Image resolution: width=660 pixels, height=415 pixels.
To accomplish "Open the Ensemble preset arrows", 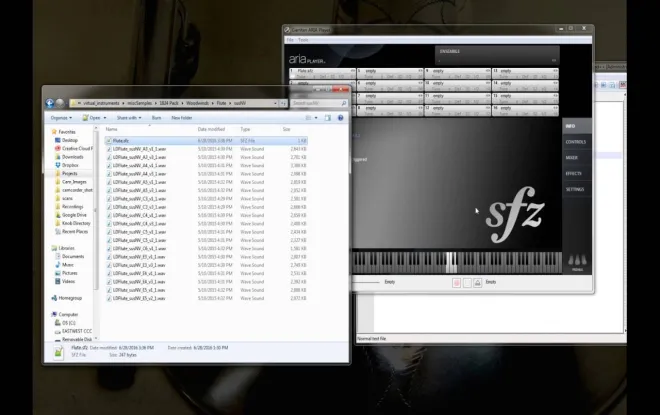I will coord(554,61).
